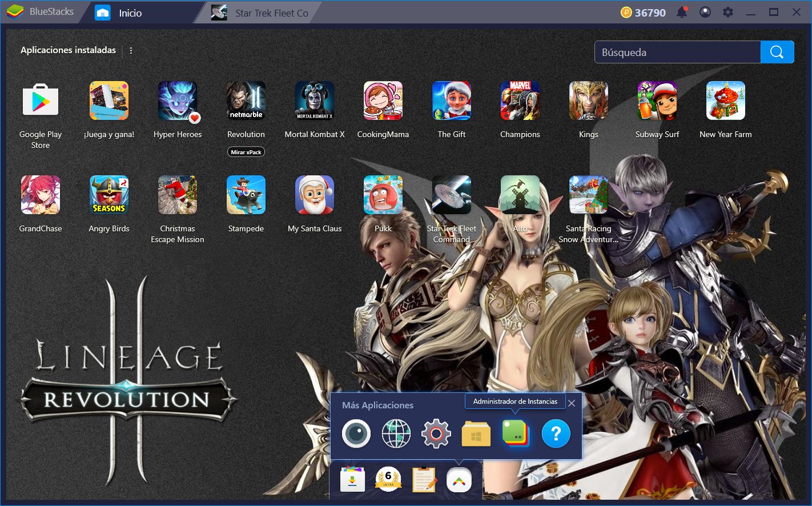812x506 pixels.
Task: Launch GrandChase game
Action: (x=41, y=195)
